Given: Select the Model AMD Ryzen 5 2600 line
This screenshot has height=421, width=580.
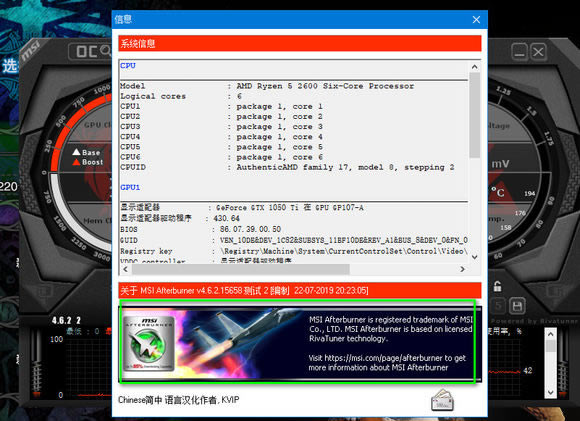Looking at the screenshot, I should point(267,86).
